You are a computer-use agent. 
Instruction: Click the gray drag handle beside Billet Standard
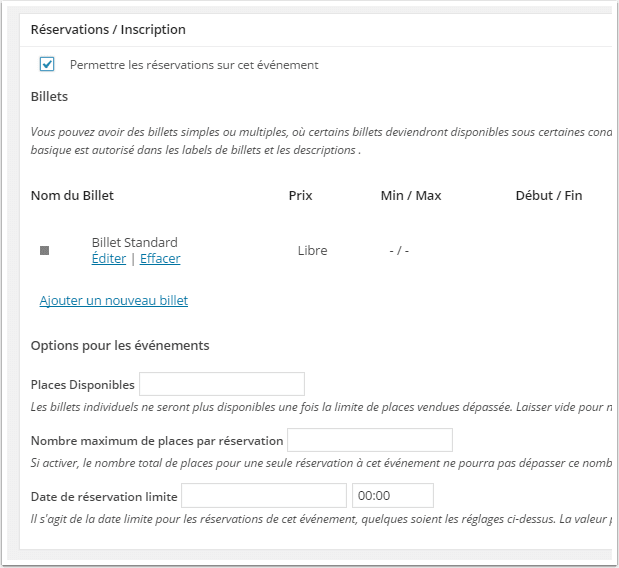pyautogui.click(x=44, y=250)
